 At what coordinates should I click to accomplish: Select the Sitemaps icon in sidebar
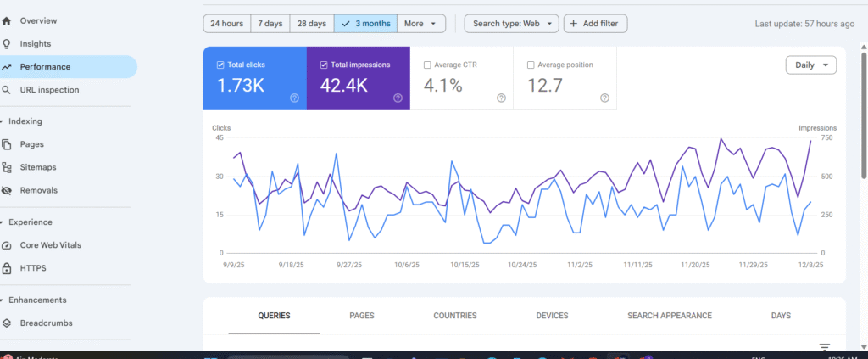(x=7, y=168)
